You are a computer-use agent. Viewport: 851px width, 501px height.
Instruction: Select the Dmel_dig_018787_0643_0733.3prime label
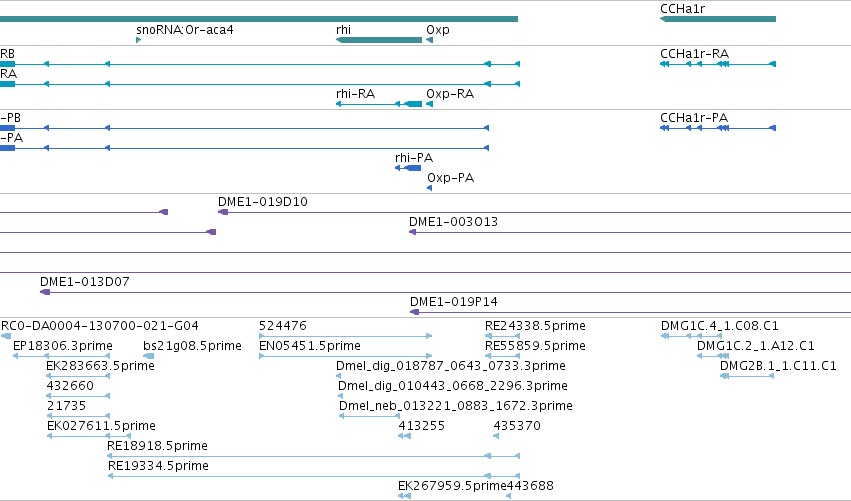pos(450,366)
